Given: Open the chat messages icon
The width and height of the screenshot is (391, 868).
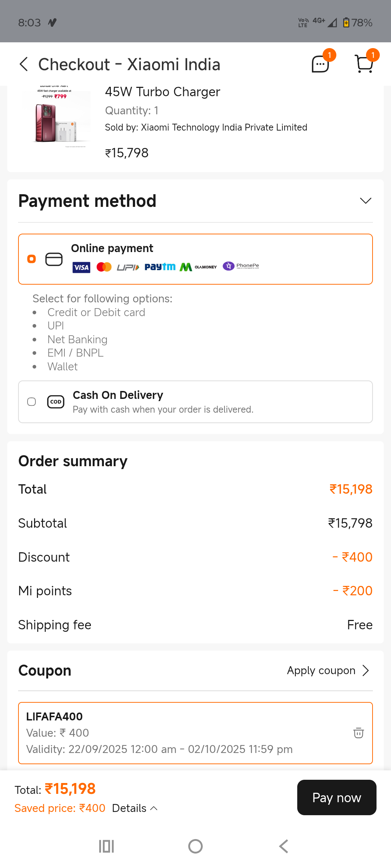Looking at the screenshot, I should coord(320,64).
